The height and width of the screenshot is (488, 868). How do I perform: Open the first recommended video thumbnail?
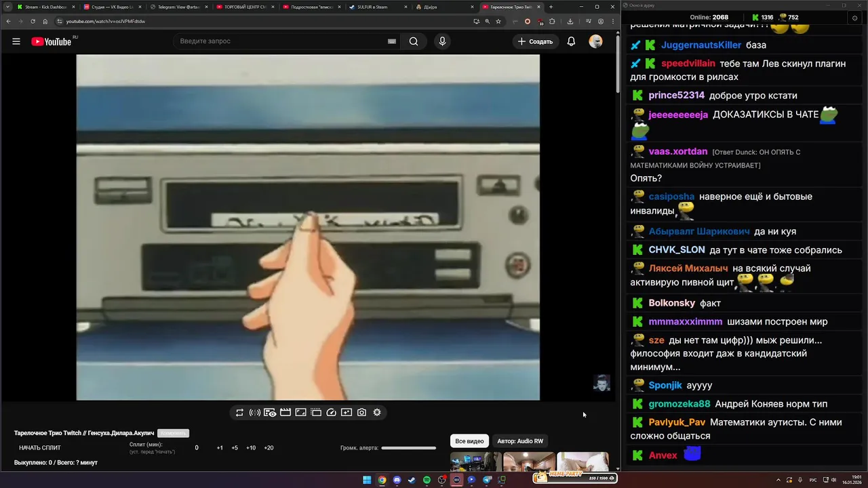tap(476, 462)
